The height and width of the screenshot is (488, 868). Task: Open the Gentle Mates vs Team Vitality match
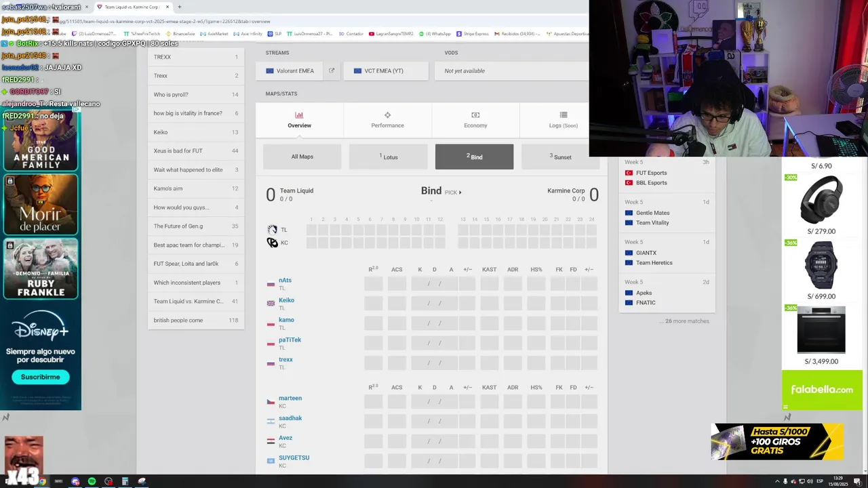pyautogui.click(x=667, y=213)
